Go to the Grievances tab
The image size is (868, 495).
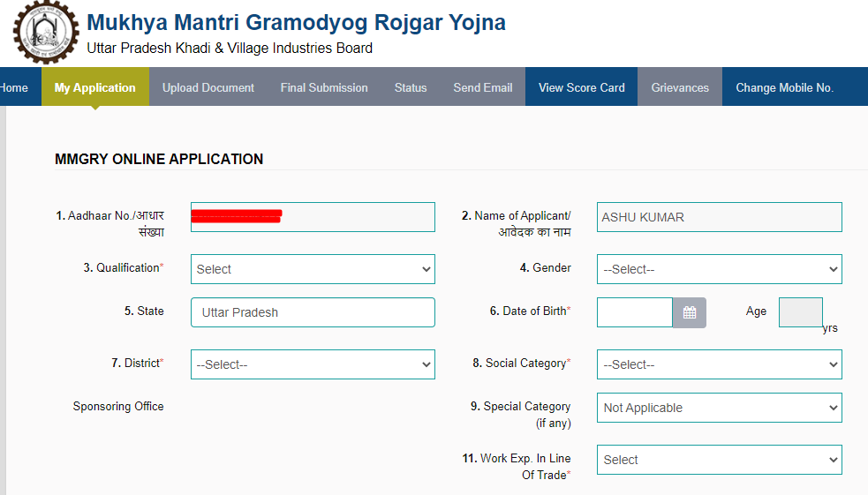[x=680, y=86]
